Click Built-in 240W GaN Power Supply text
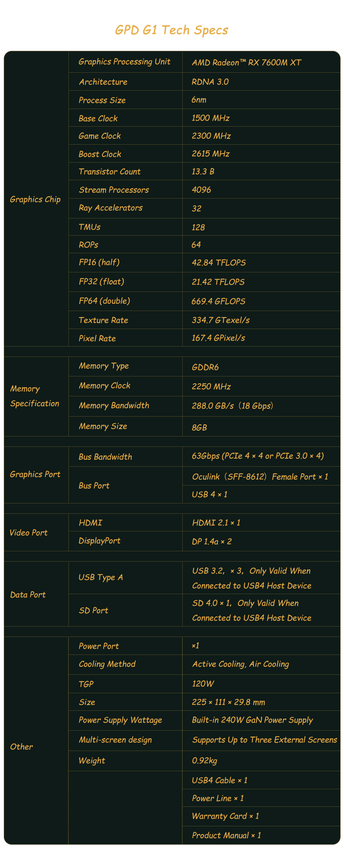 coord(252,720)
